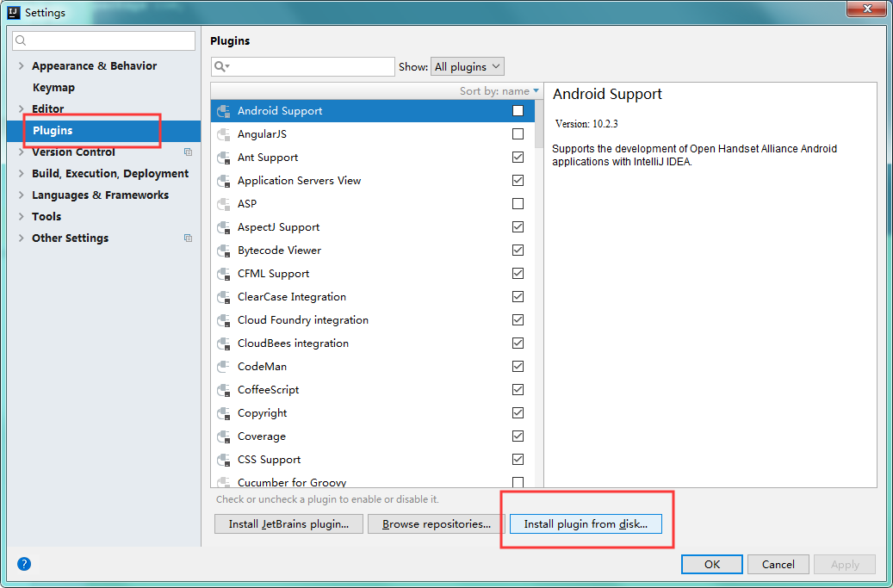
Task: Click the IntelliJ logo in the title bar
Action: coord(14,12)
